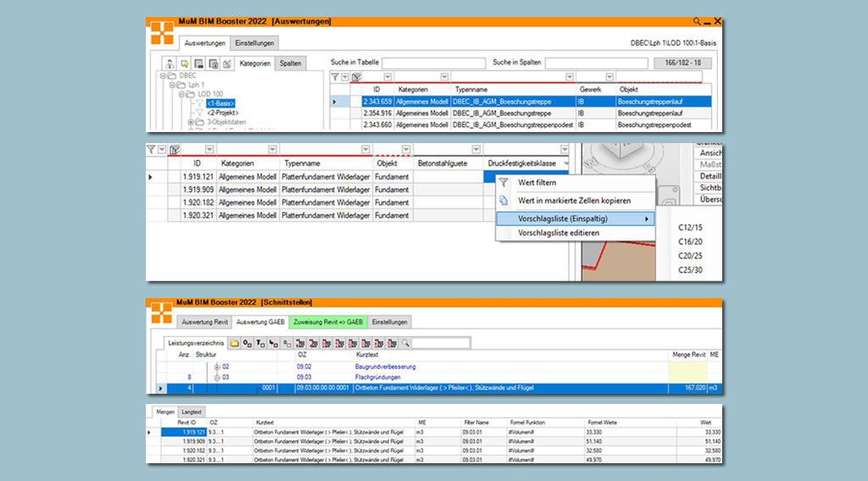This screenshot has height=481, width=868.
Task: Select the Leistungsverzeichnis tab
Action: click(196, 343)
